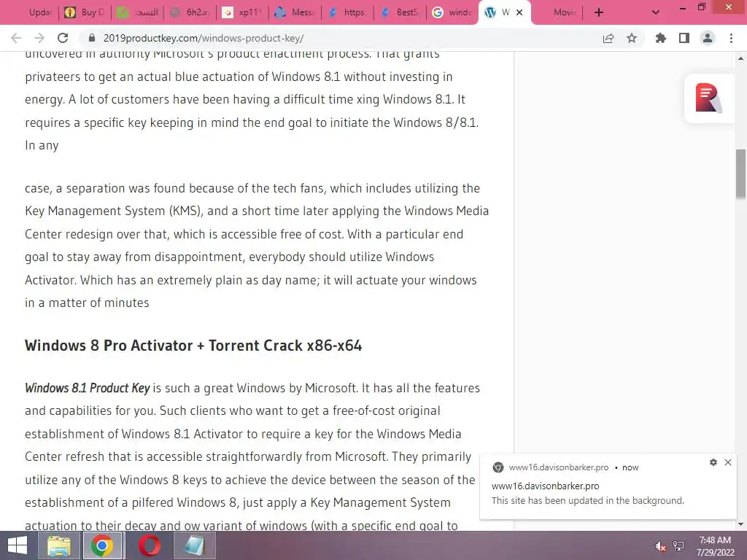Bookmark this page with the star
The image size is (747, 560).
[631, 38]
